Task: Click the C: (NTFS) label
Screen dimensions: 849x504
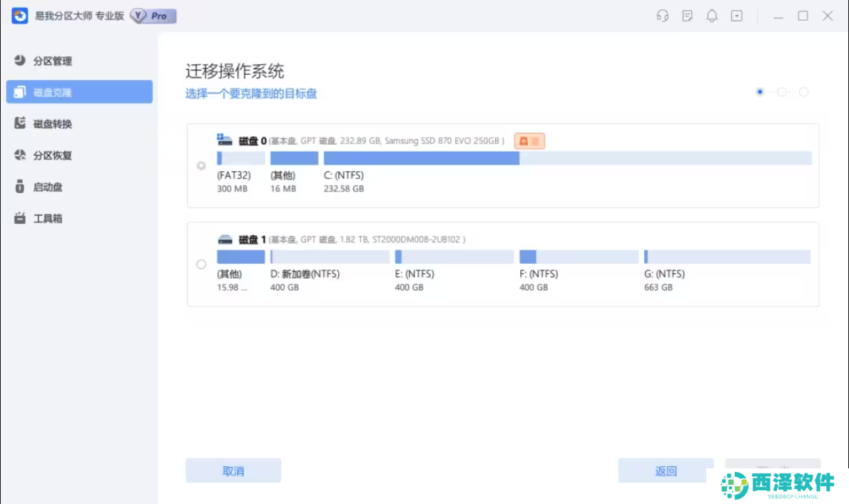Action: click(344, 175)
